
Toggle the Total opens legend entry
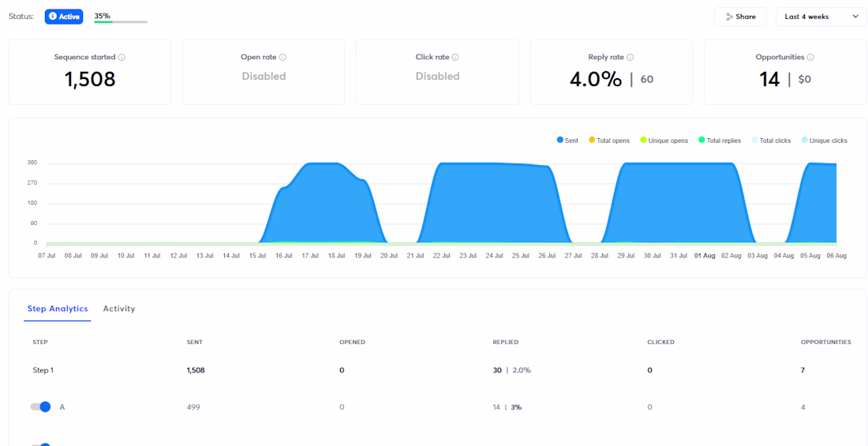pos(609,141)
